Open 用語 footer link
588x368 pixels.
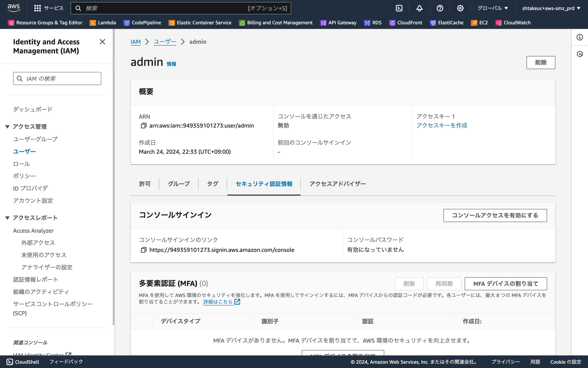[x=535, y=362]
